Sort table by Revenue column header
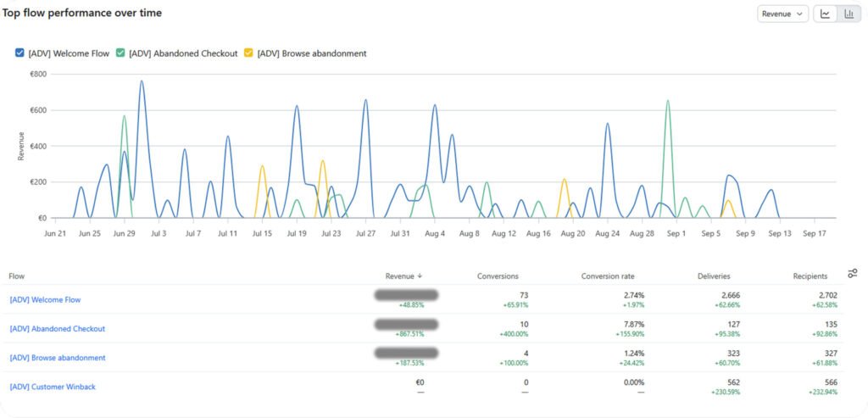 (x=404, y=276)
